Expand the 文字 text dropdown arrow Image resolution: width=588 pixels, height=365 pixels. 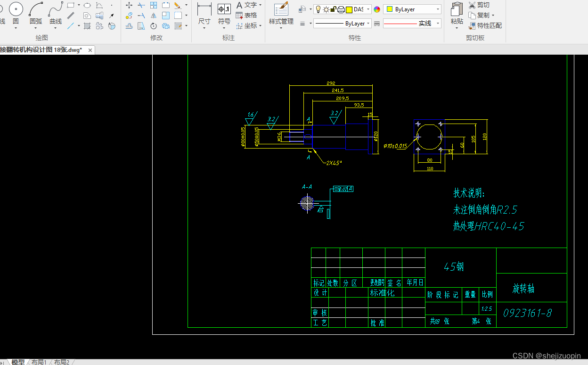click(x=260, y=5)
